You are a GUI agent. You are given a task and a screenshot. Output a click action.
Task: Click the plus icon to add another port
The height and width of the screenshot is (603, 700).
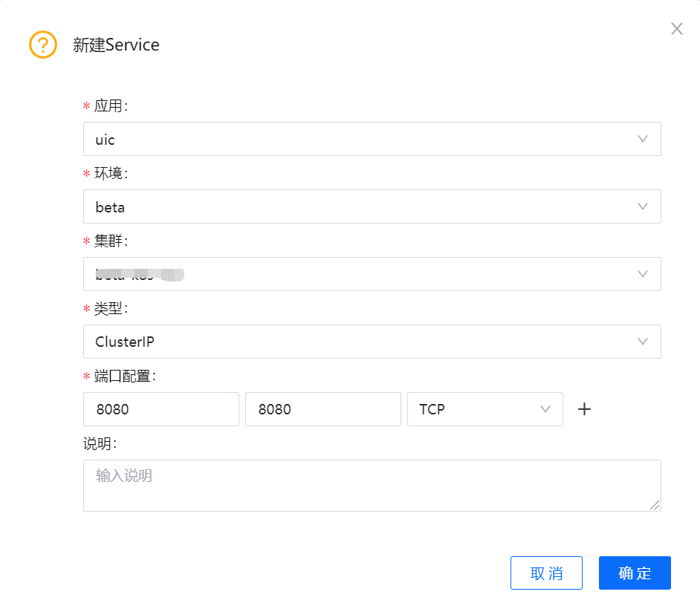pyautogui.click(x=584, y=409)
